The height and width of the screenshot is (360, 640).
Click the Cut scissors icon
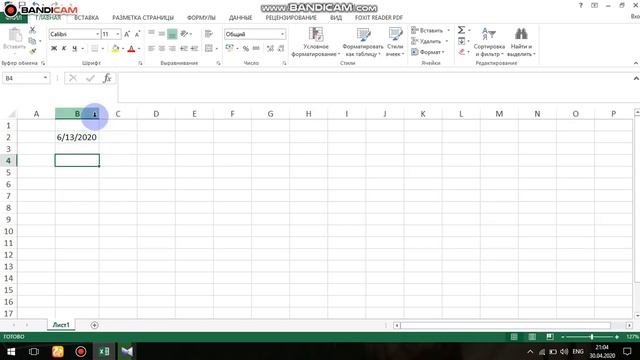pyautogui.click(x=33, y=30)
